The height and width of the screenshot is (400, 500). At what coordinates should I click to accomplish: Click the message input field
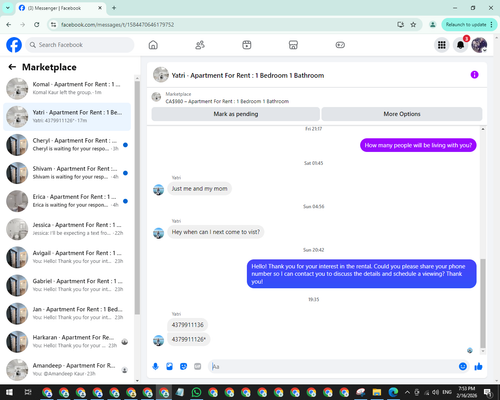coord(333,366)
